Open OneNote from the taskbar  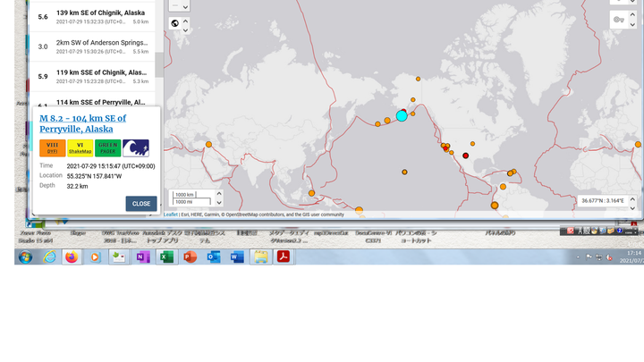[142, 257]
